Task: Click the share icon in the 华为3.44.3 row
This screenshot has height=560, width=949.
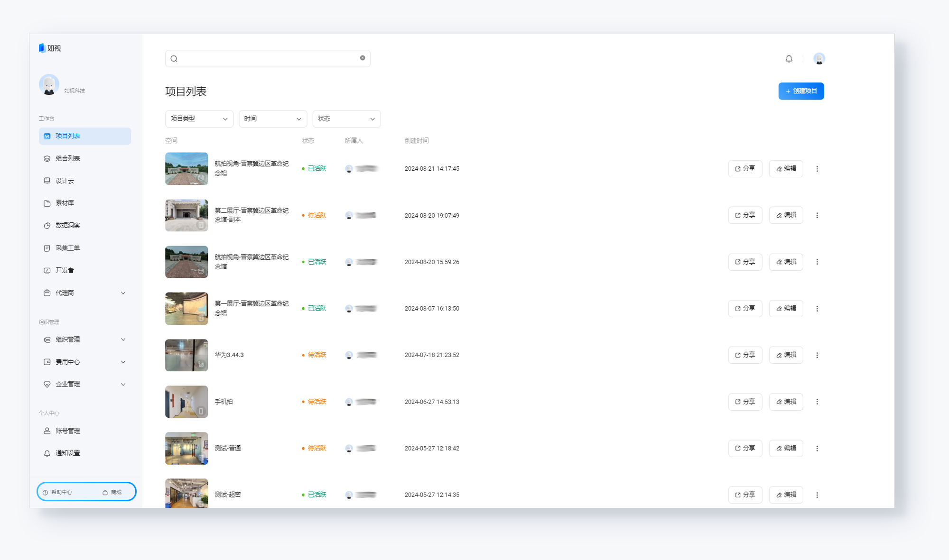Action: 737,355
